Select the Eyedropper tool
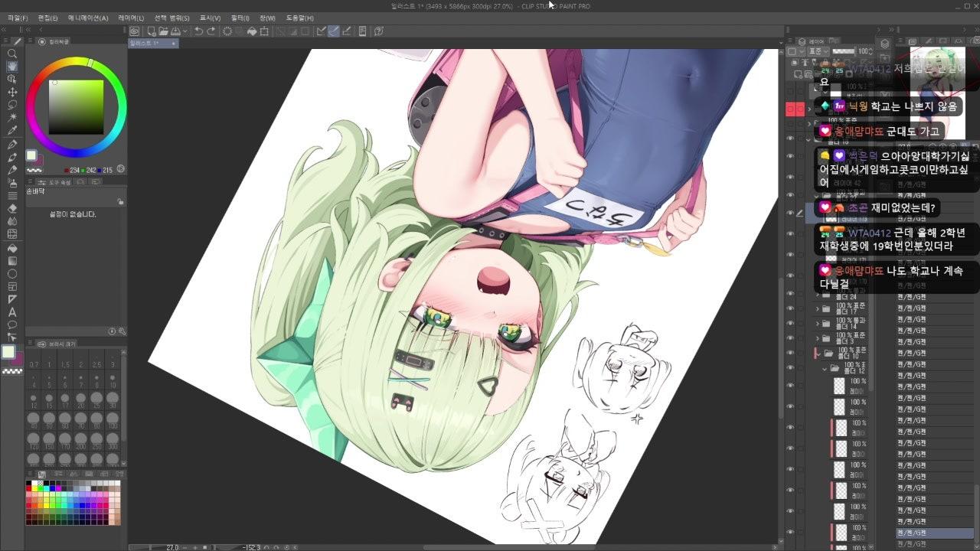 (12, 131)
